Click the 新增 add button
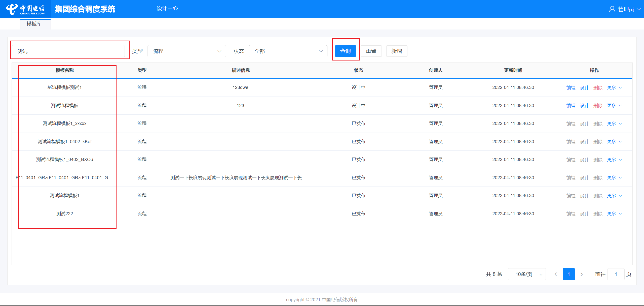The width and height of the screenshot is (644, 306). coord(397,51)
